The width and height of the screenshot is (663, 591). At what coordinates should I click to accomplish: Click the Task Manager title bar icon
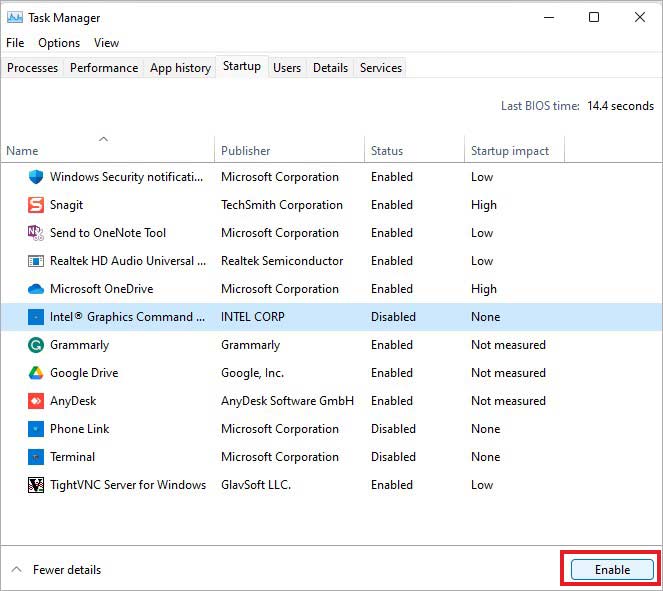15,18
